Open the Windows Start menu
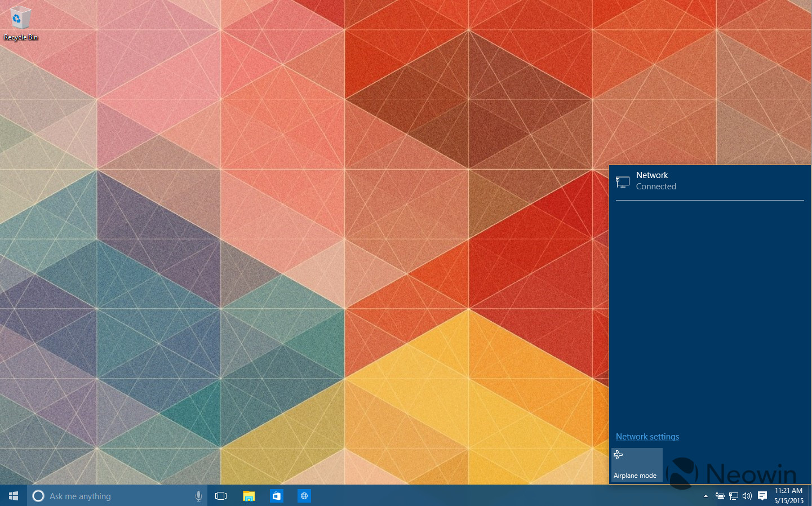 14,496
